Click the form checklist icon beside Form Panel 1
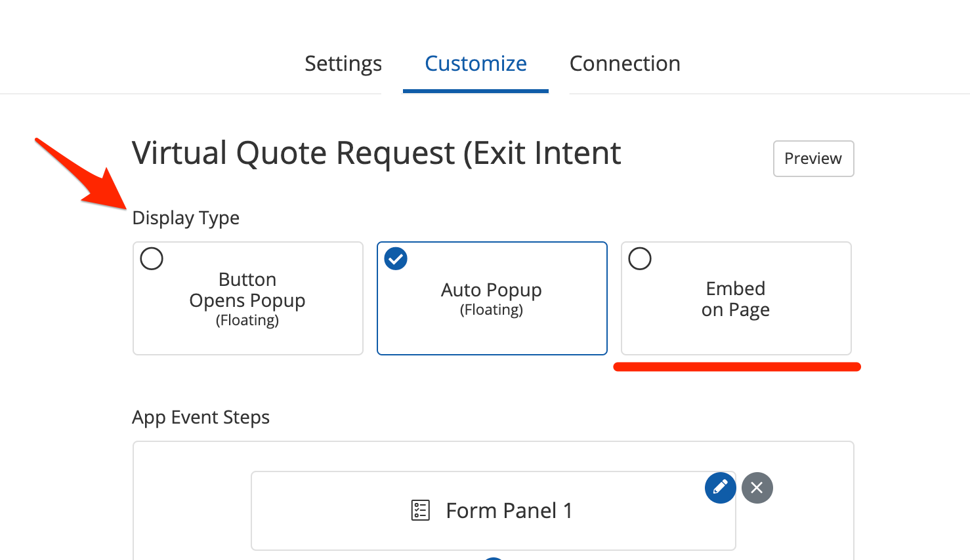 point(420,510)
